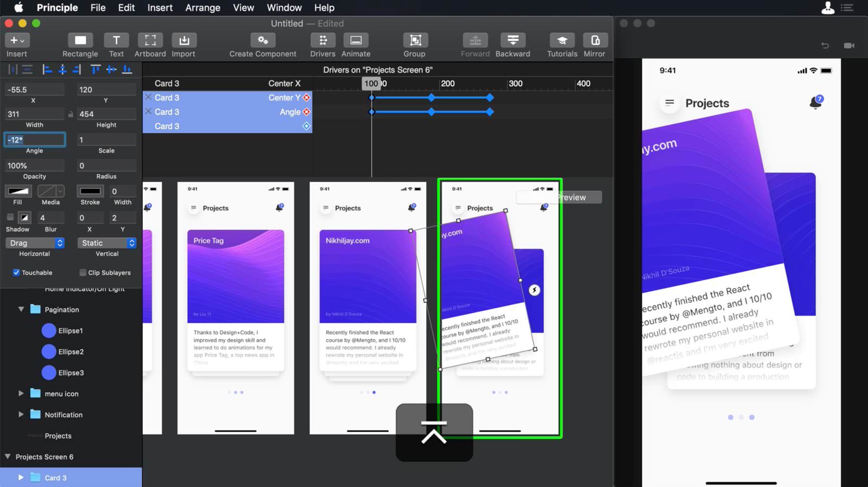Send layer Backward

point(513,41)
